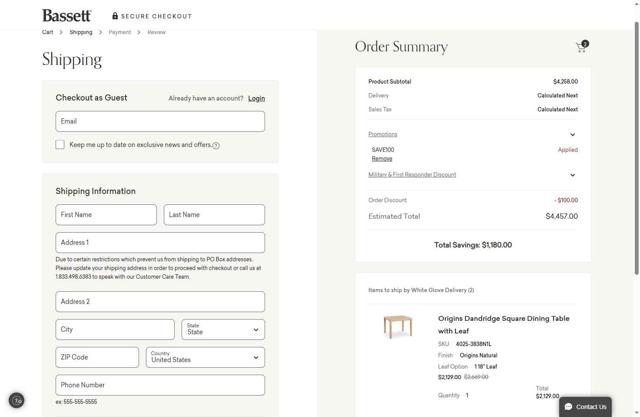640x417 pixels.
Task: Click the Email input field
Action: pos(160,121)
